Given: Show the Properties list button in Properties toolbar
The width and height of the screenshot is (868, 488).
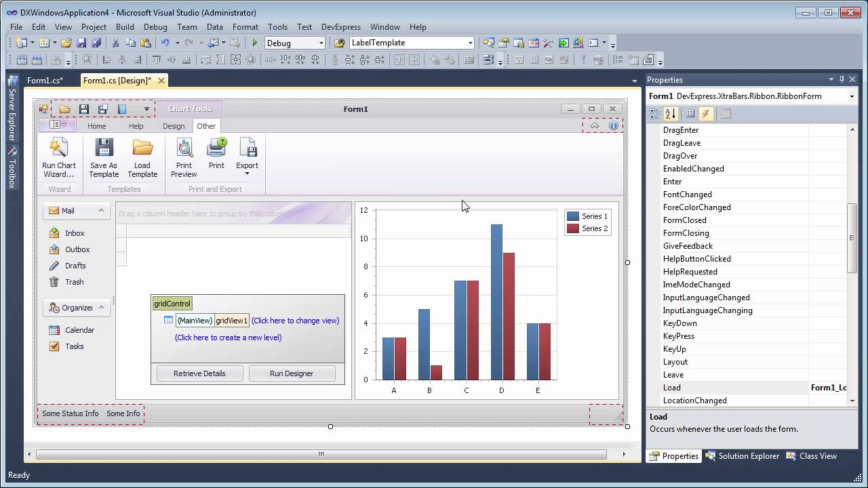Looking at the screenshot, I should pyautogui.click(x=690, y=114).
